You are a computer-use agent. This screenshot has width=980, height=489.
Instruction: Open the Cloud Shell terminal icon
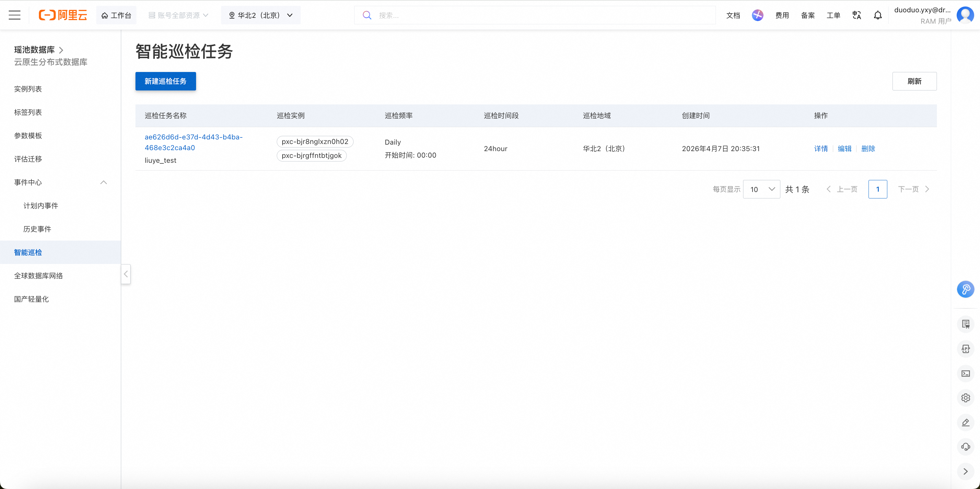pos(965,373)
